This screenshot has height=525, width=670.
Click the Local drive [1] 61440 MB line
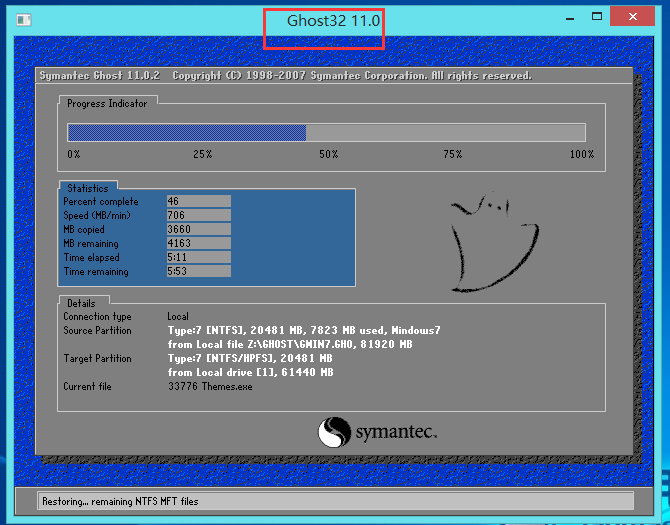(x=250, y=372)
